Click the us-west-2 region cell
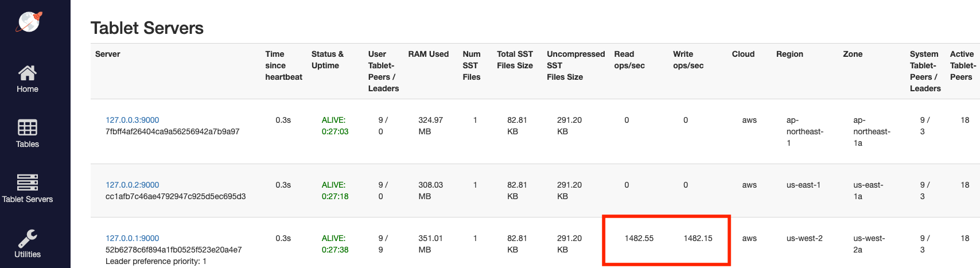Image resolution: width=980 pixels, height=268 pixels. [804, 238]
